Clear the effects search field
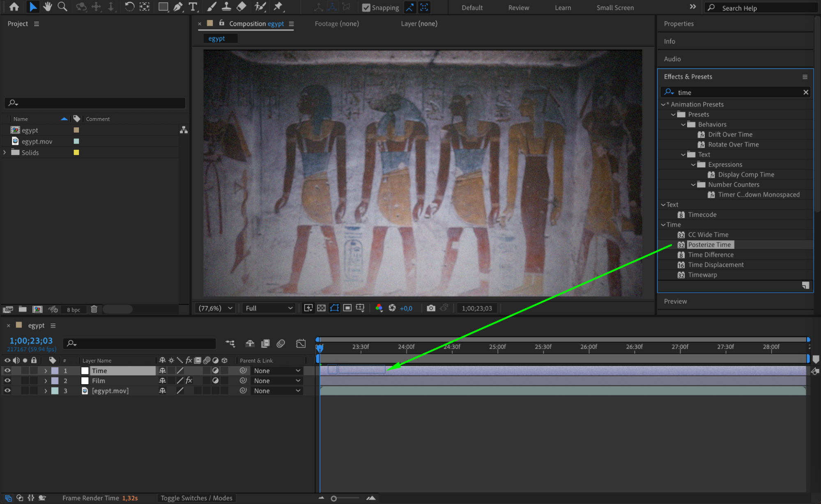821x504 pixels. [805, 92]
